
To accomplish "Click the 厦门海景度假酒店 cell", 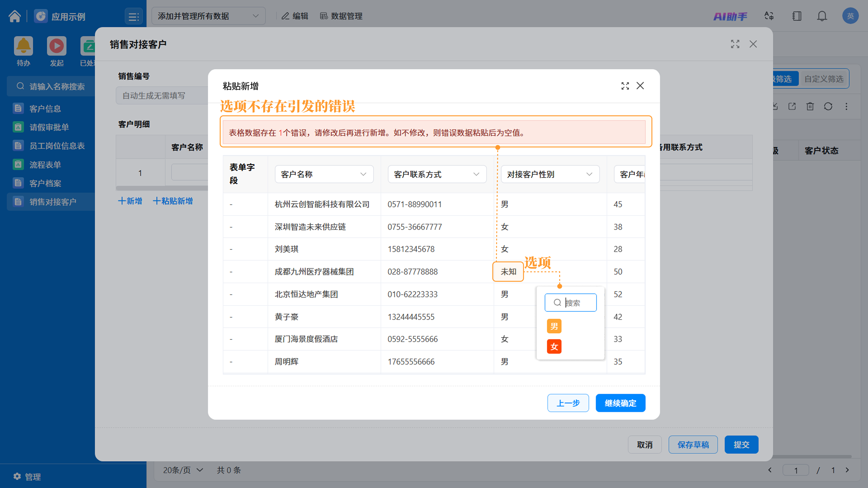I will [x=324, y=339].
